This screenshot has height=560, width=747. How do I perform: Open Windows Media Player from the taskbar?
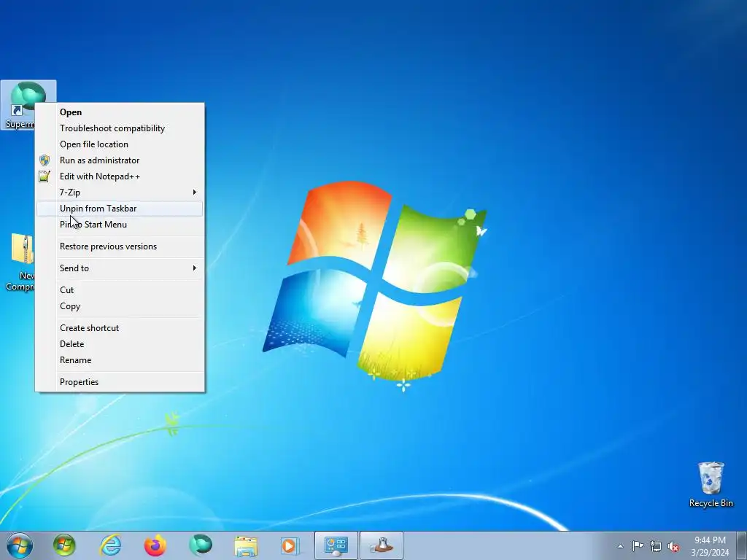[290, 545]
